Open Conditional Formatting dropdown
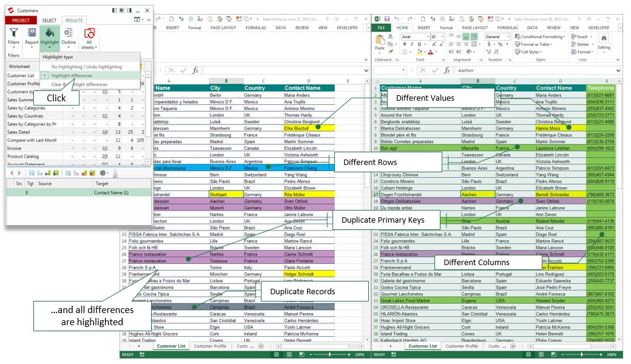This screenshot has height=364, width=631. [539, 36]
